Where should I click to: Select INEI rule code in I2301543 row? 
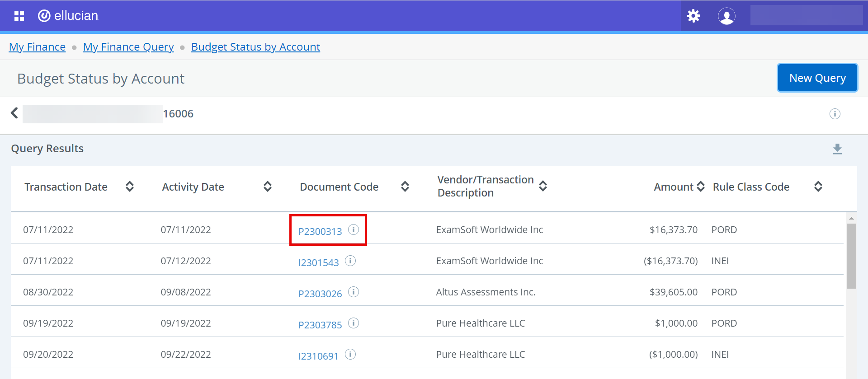click(x=720, y=261)
